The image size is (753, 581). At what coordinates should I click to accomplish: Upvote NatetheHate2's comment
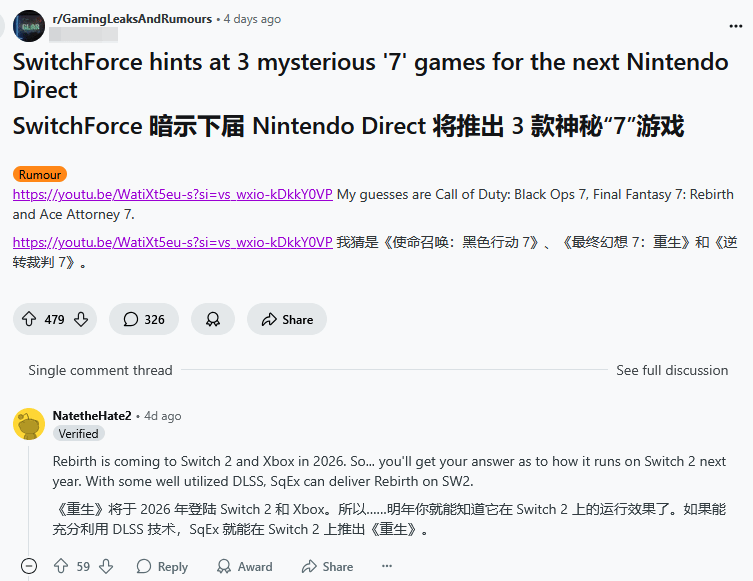[x=60, y=566]
